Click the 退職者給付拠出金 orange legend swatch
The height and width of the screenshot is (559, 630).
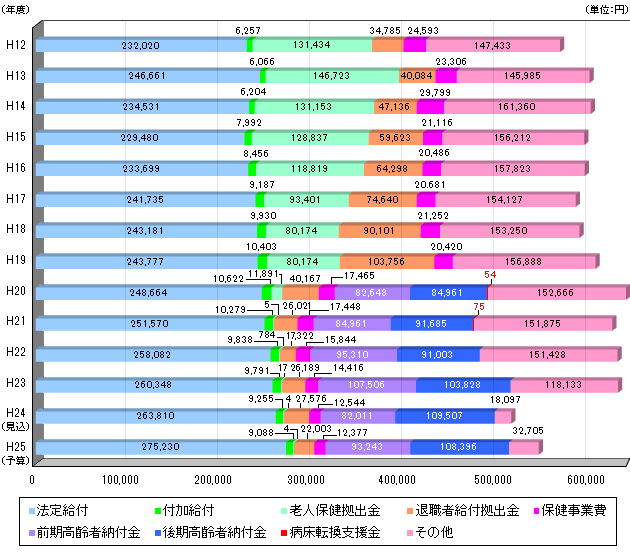click(410, 511)
